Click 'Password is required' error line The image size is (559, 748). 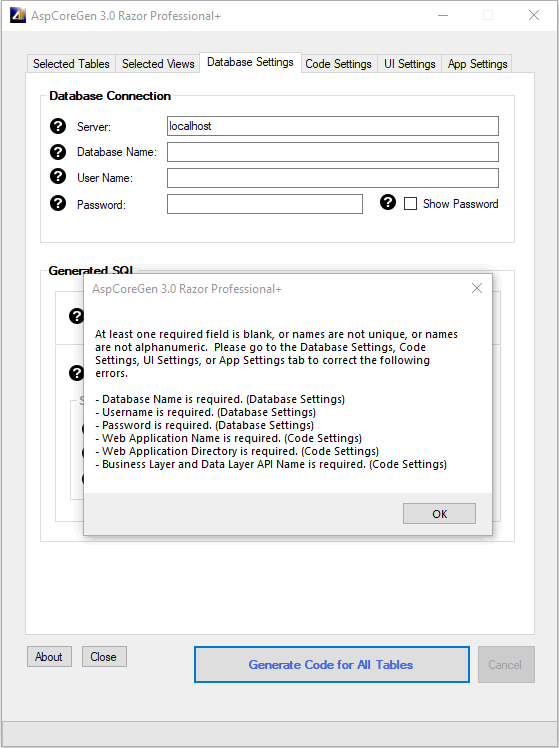pyautogui.click(x=204, y=425)
